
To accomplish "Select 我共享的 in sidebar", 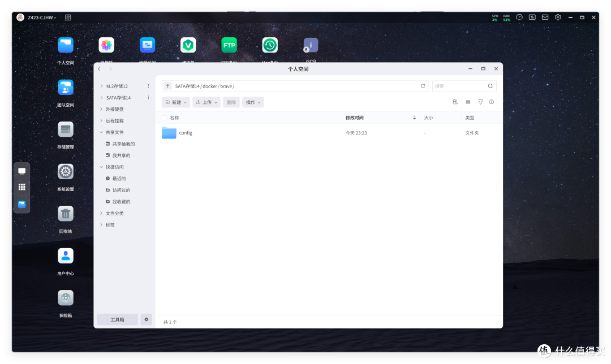I will click(x=121, y=155).
